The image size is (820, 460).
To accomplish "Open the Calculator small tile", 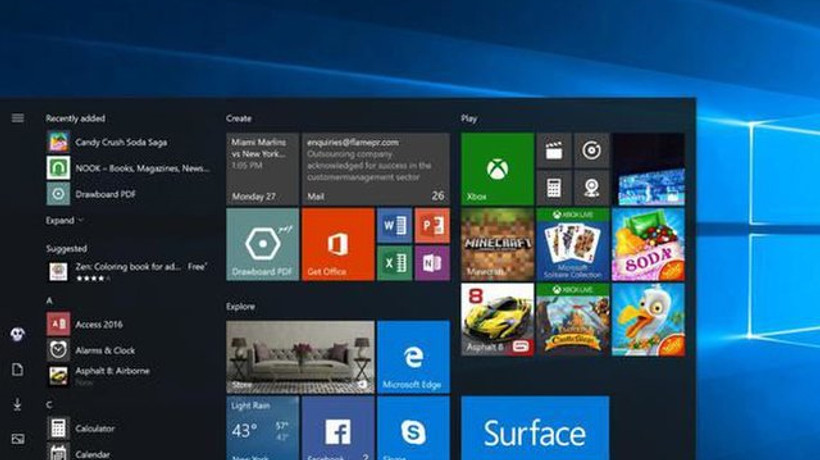I will coord(554,188).
